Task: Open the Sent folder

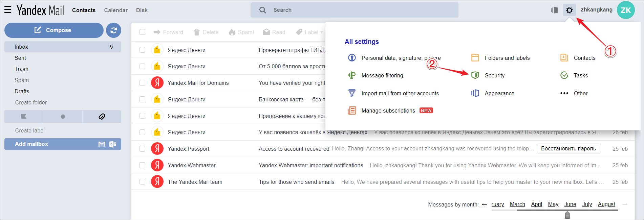Action: coord(20,58)
